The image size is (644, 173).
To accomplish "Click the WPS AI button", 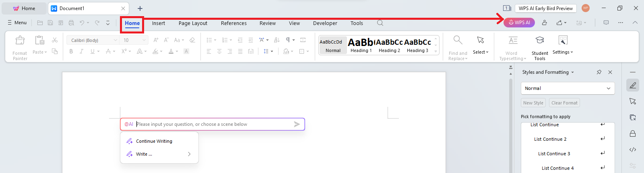I will tap(519, 23).
